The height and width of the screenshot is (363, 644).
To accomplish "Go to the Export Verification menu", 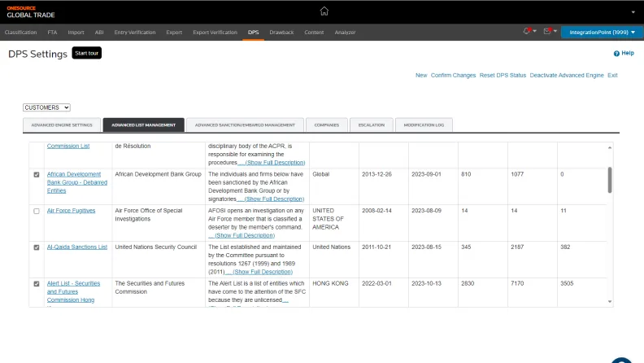I will pyautogui.click(x=215, y=33).
